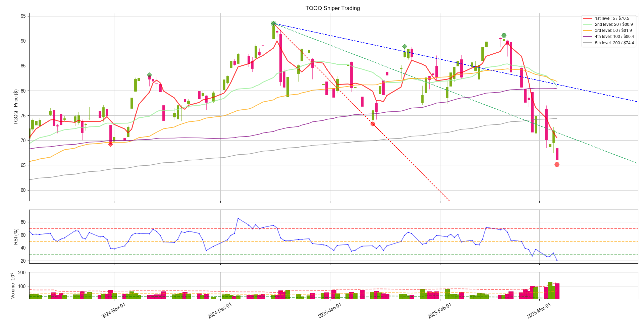Click the volume axis tick '100'
This screenshot has height=327, width=644.
click(22, 286)
